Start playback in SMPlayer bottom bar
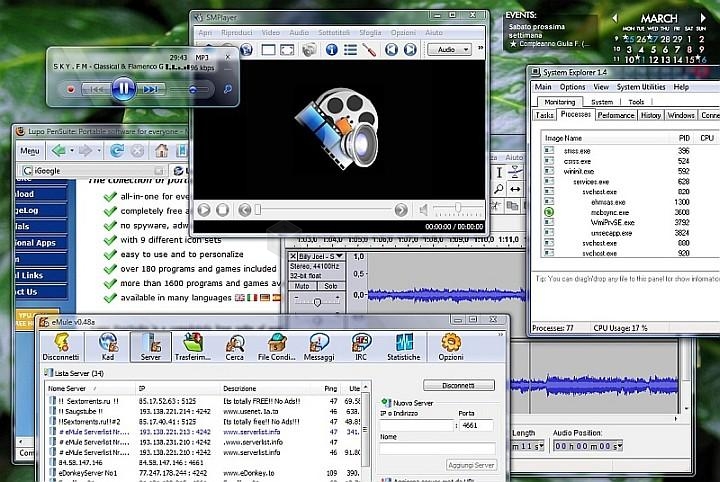 [204, 210]
